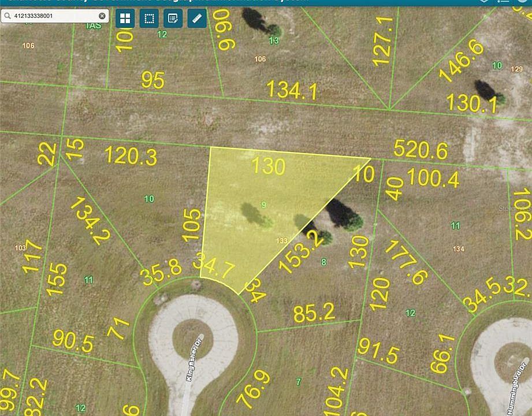Select lot 7 below the 85.2 line
The image size is (532, 416).
pyautogui.click(x=298, y=382)
